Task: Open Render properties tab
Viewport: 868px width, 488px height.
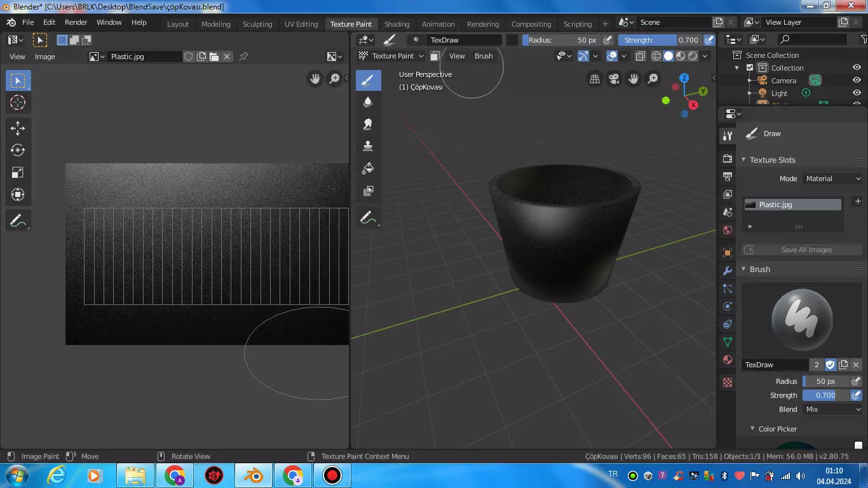Action: (x=728, y=158)
